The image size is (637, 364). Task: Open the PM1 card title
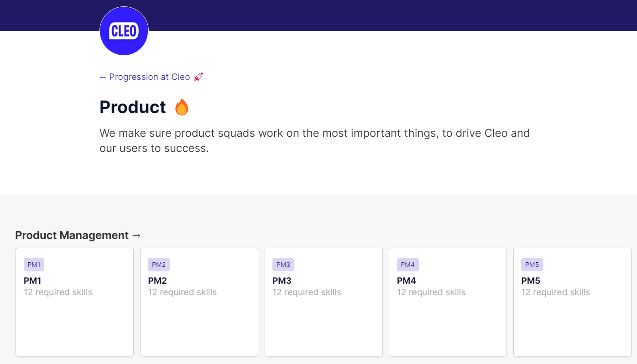tap(32, 281)
